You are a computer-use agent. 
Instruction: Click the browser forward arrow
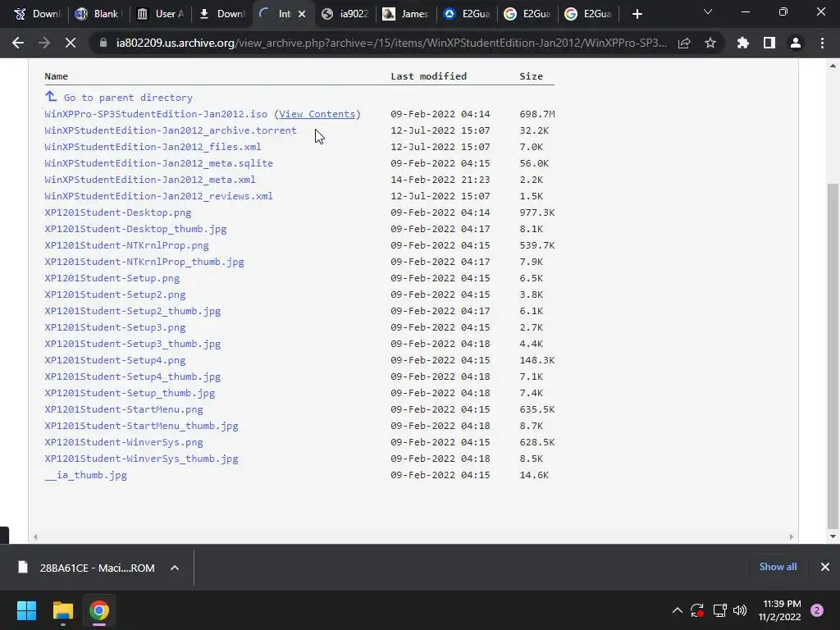(44, 43)
